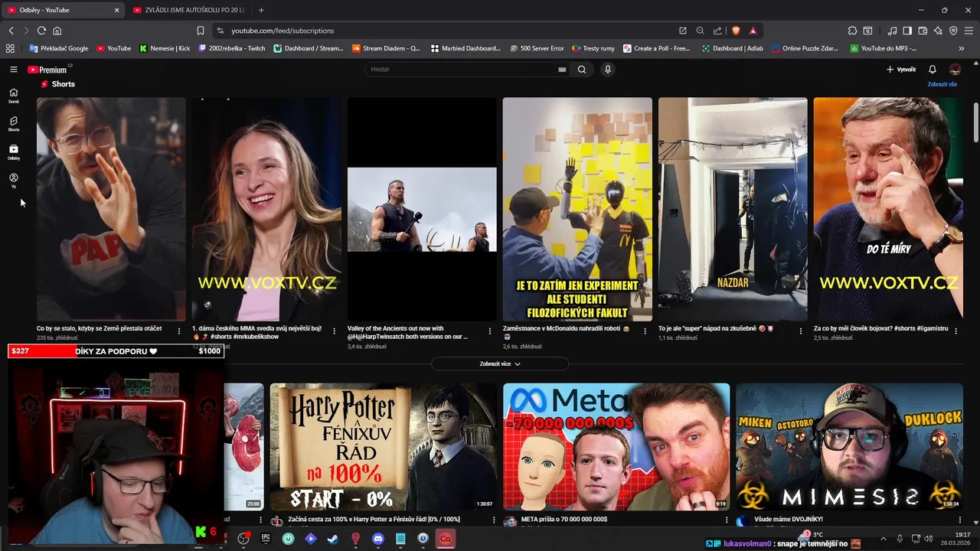The width and height of the screenshot is (980, 551).
Task: Open options for 'Za co by měl člověk bojovat' short
Action: (956, 331)
